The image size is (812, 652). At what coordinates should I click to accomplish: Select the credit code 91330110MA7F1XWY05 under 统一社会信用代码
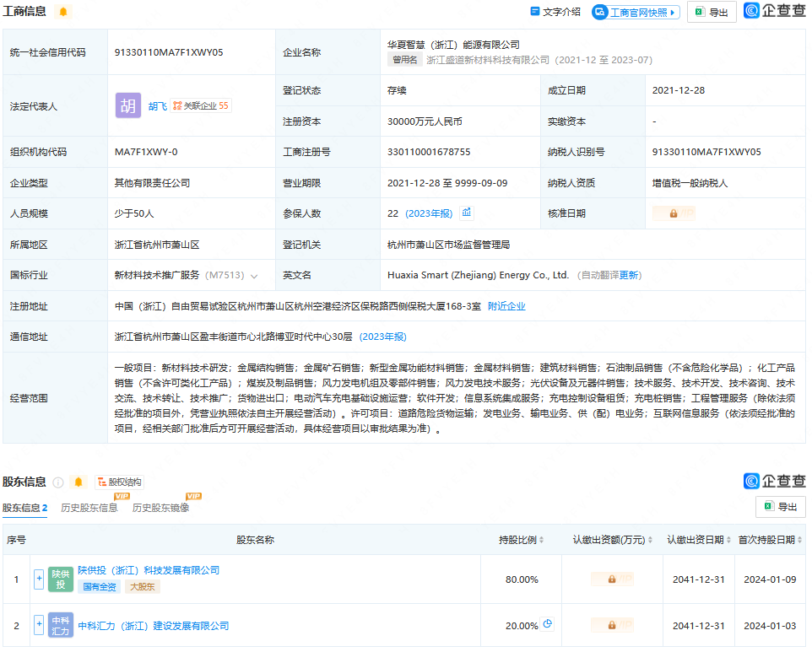click(169, 52)
